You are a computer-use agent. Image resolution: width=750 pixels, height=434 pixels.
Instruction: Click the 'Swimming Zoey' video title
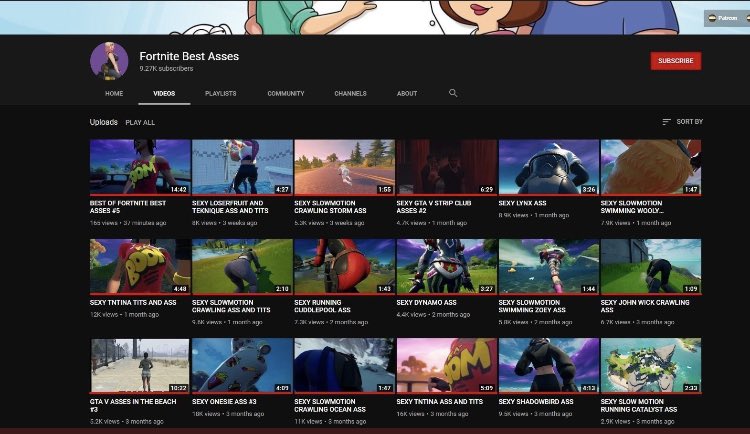click(532, 306)
